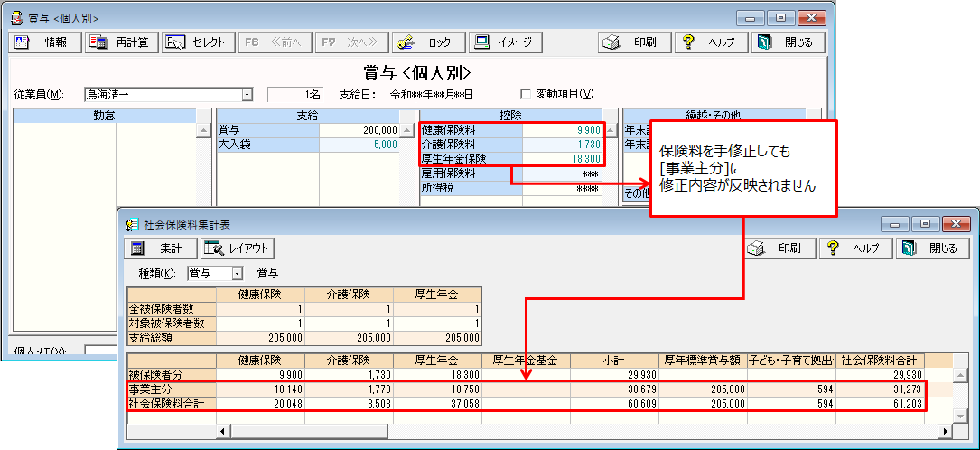The width and height of the screenshot is (980, 450).
Task: Expand the 従業員 employee dropdown
Action: point(247,94)
